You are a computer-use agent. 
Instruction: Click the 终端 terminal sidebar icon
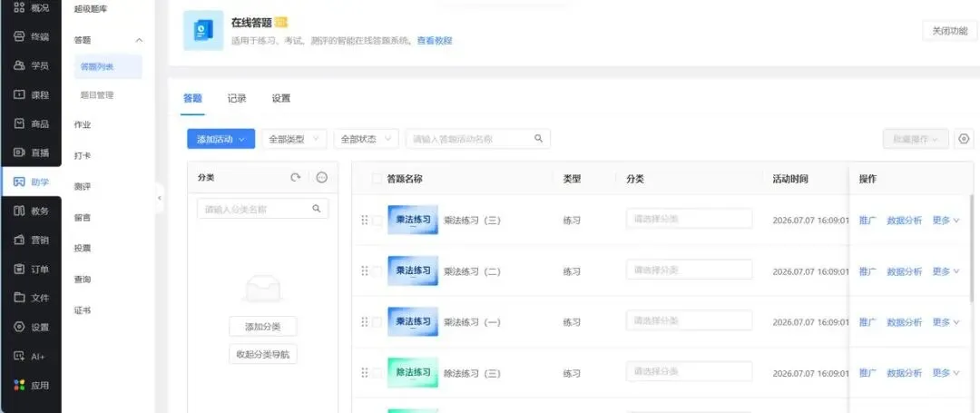click(19, 36)
